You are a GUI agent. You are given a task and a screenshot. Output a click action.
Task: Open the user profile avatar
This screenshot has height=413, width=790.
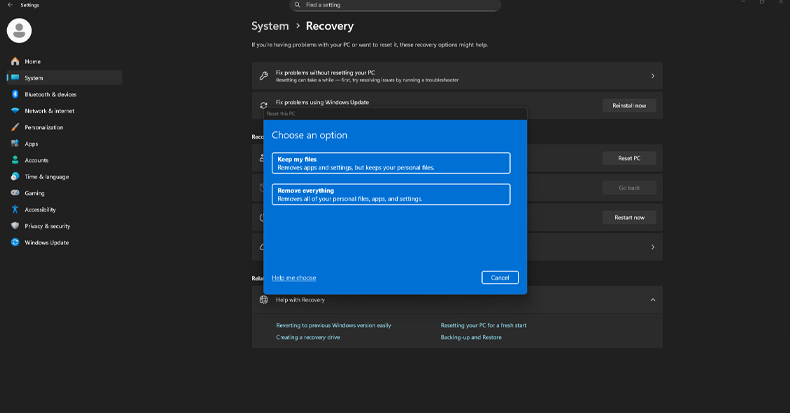pyautogui.click(x=19, y=30)
